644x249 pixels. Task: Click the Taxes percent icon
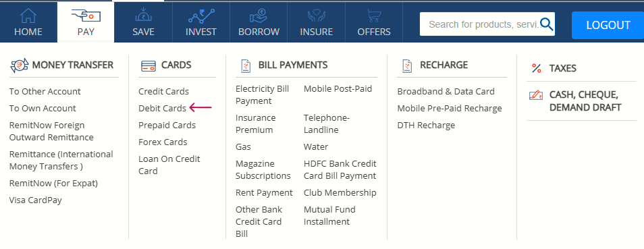(537, 68)
